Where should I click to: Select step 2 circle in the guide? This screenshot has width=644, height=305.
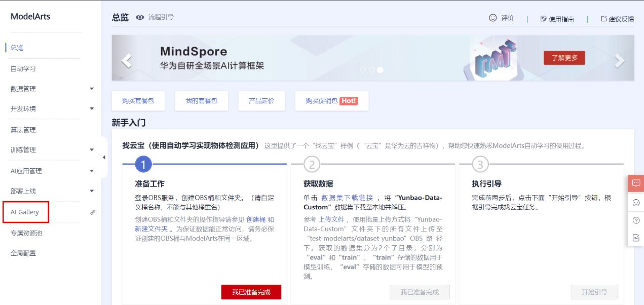coord(312,164)
